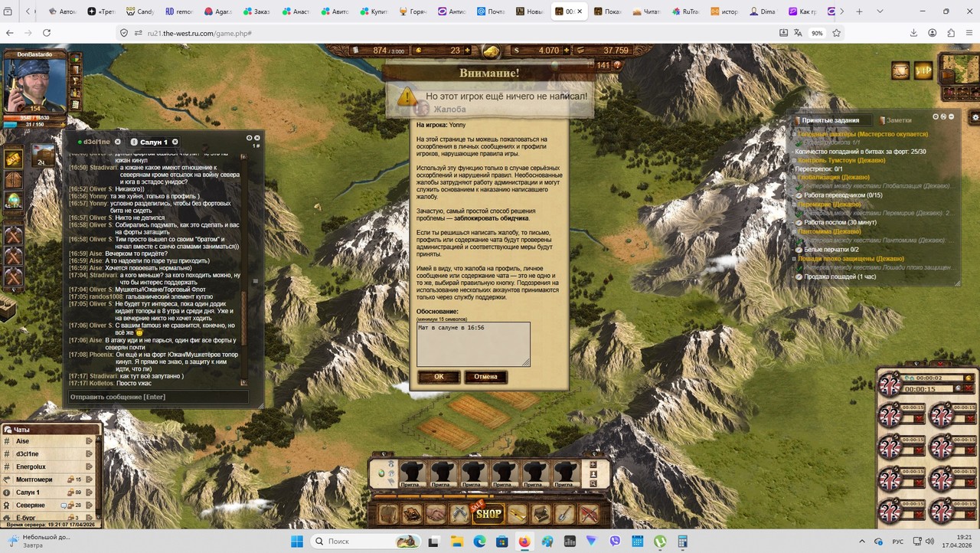Image resolution: width=980 pixels, height=553 pixels.
Task: Close the Салун 1 chat tab
Action: [175, 142]
